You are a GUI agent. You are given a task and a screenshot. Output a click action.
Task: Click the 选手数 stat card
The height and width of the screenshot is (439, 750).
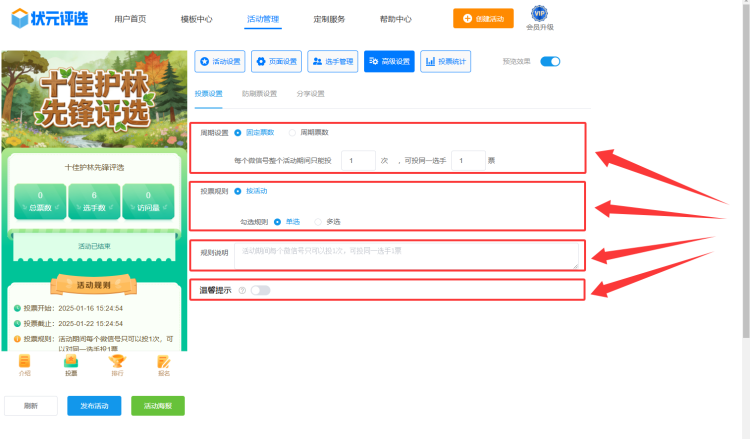94,201
